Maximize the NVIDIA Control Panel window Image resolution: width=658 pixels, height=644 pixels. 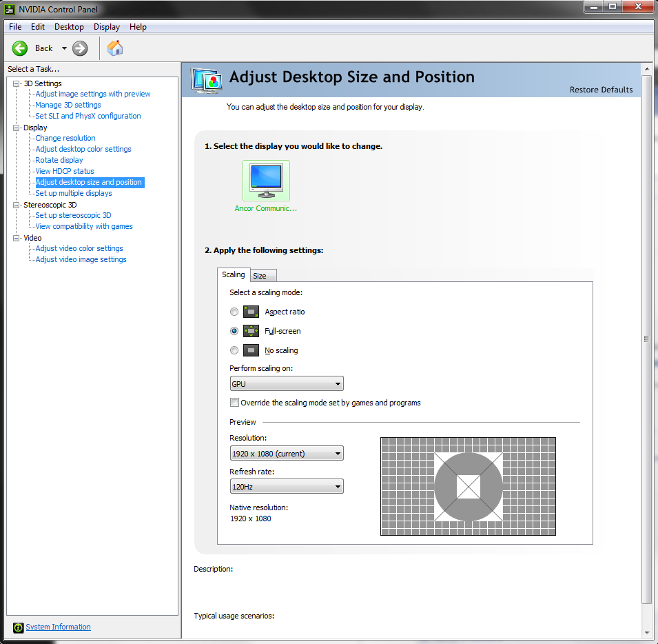pyautogui.click(x=613, y=7)
